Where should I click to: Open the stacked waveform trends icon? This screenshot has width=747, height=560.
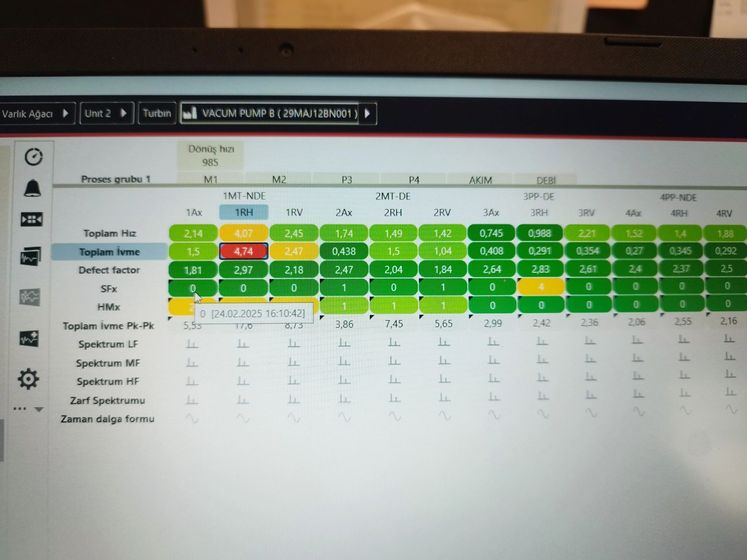pyautogui.click(x=31, y=256)
